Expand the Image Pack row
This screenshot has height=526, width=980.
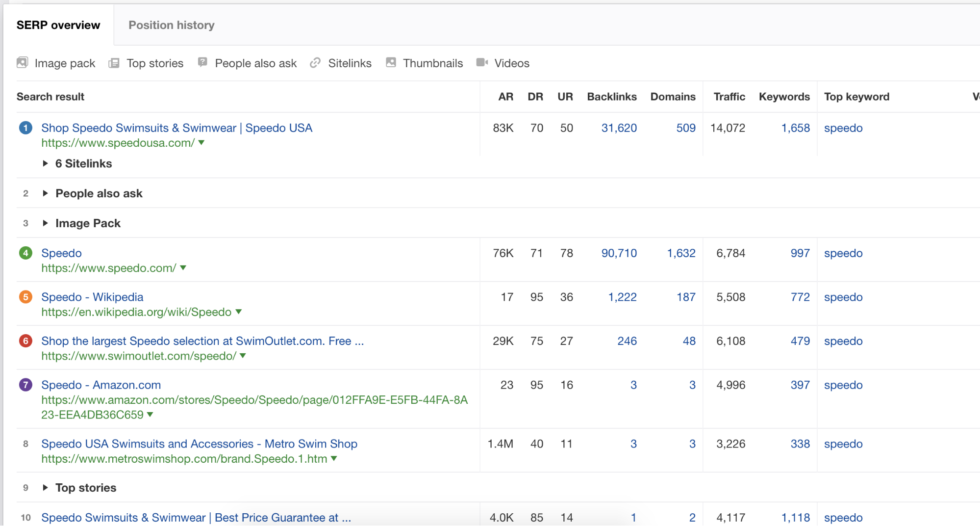45,223
